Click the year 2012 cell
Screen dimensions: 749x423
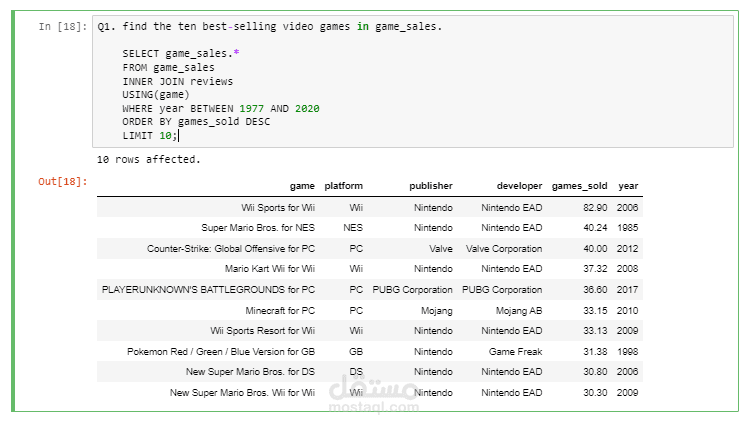[x=628, y=249]
